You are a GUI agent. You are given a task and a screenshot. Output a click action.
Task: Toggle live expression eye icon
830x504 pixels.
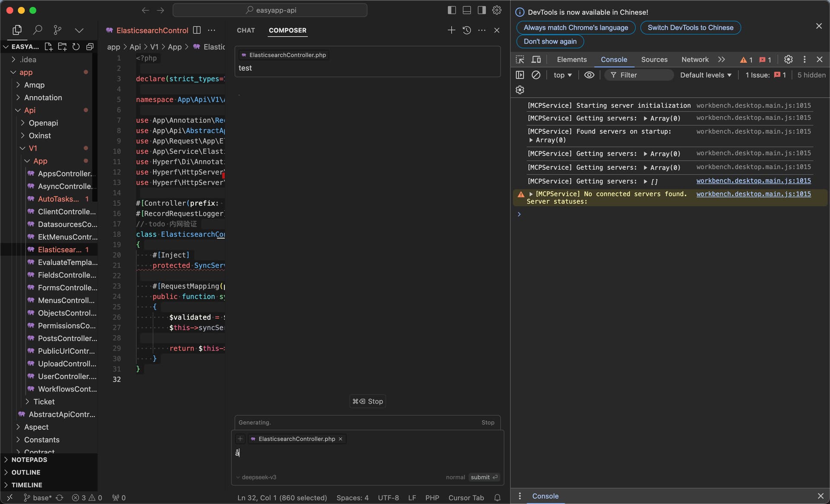589,75
